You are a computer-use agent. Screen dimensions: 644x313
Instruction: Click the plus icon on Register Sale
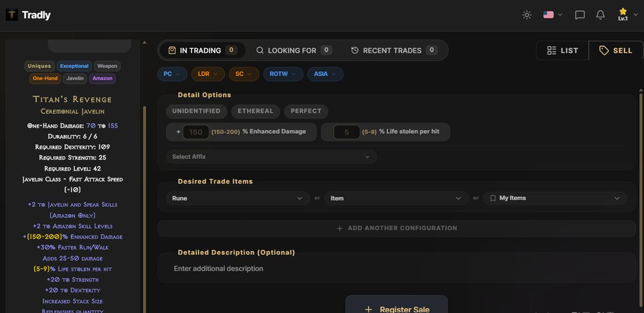(368, 309)
